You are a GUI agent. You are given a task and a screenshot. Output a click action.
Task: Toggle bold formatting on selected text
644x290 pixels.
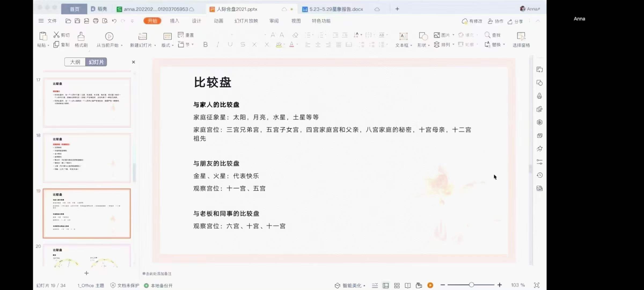(x=205, y=45)
